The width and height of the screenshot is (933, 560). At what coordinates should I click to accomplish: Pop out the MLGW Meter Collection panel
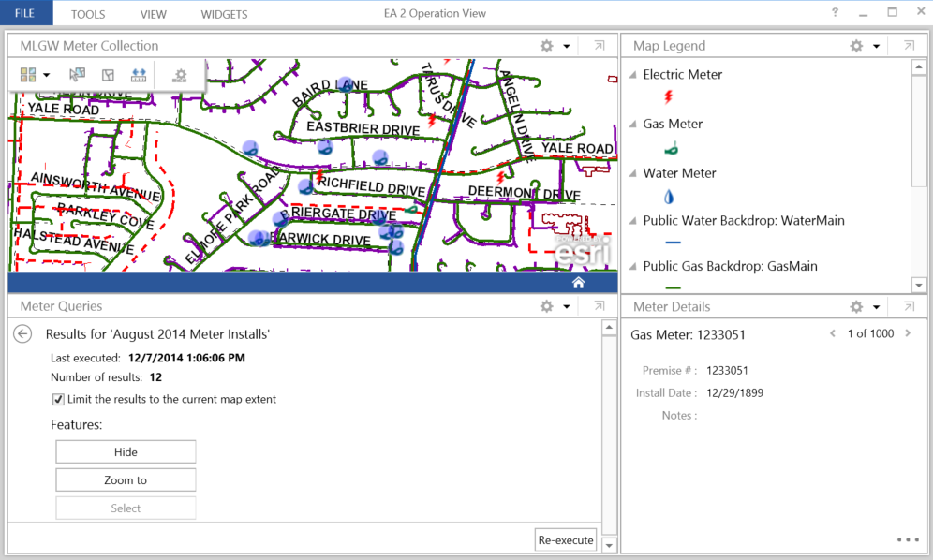pyautogui.click(x=600, y=46)
